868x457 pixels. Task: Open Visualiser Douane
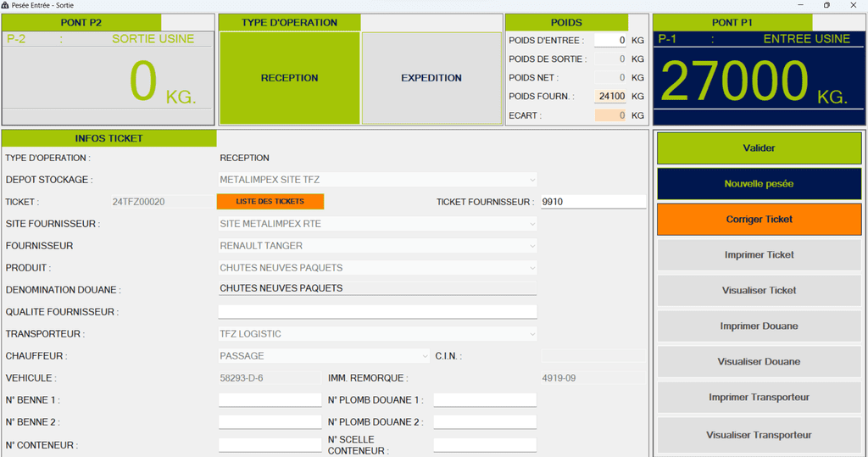[759, 362]
